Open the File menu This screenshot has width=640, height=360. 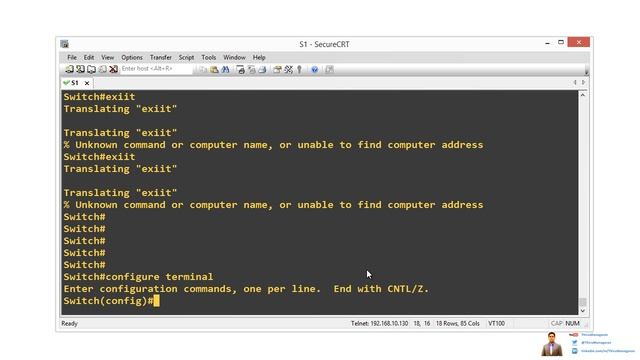point(72,58)
